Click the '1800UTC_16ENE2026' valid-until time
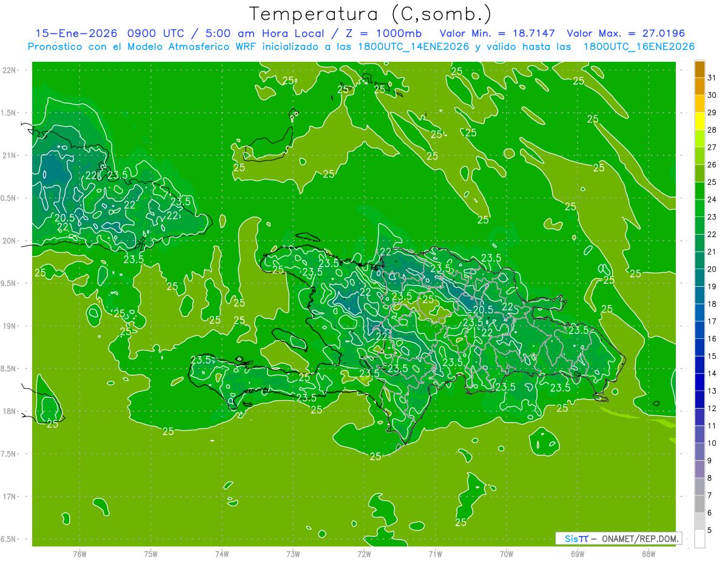Screen dimensions: 728x562 (639, 47)
